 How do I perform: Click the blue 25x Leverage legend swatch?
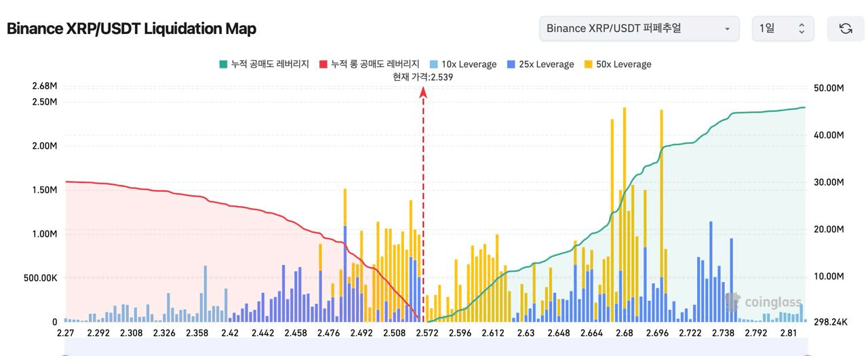pyautogui.click(x=511, y=64)
